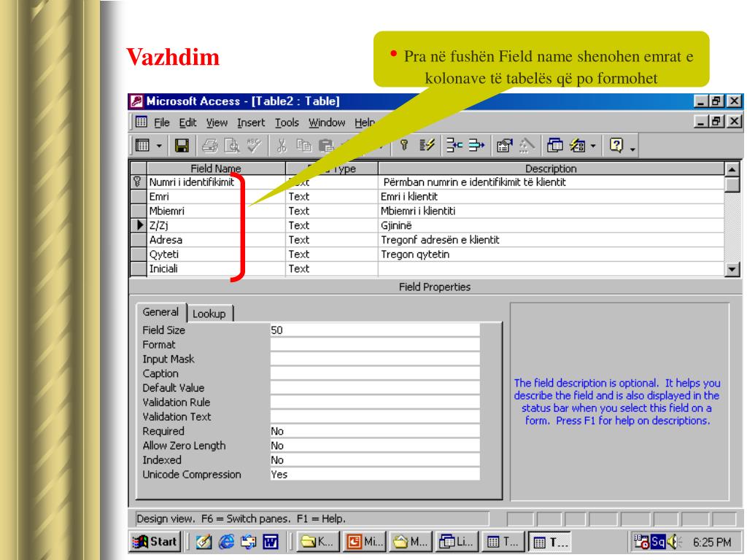Click the Sq system tray icon

658,542
